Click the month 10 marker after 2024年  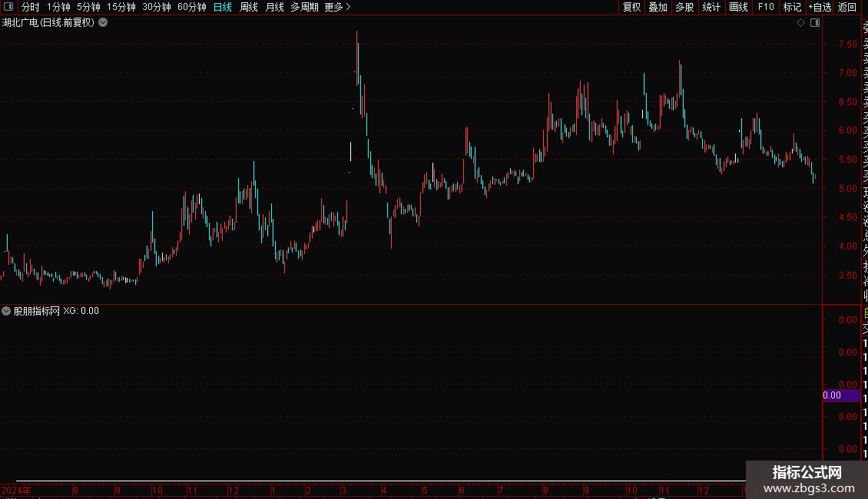(157, 490)
